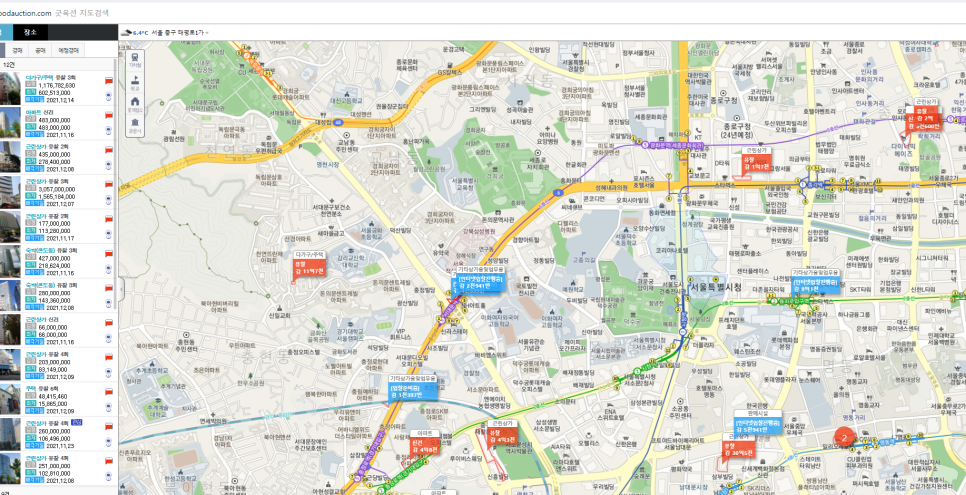Open 근린상가 신건 listing priced 66,000,000
The width and height of the screenshot is (966, 495).
pos(43,320)
